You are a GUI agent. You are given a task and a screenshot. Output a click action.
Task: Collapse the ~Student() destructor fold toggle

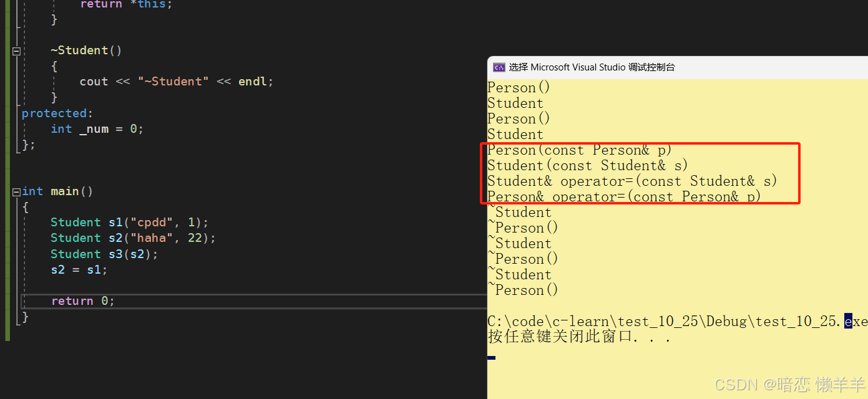tap(16, 51)
